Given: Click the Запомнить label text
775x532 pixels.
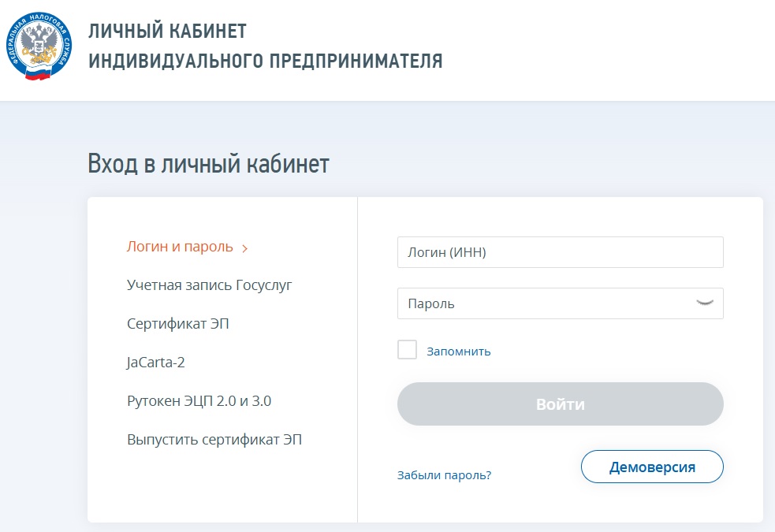Looking at the screenshot, I should 459,352.
